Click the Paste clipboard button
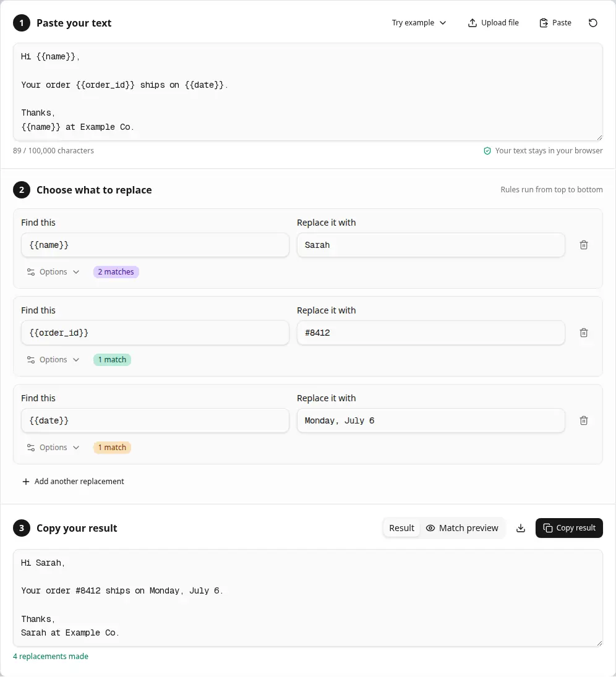The width and height of the screenshot is (616, 677). pyautogui.click(x=555, y=23)
